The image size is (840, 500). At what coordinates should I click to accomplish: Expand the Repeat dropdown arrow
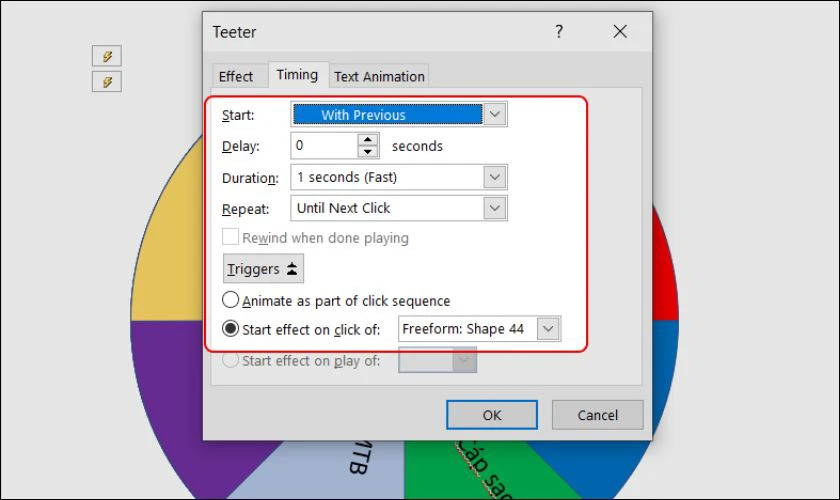pyautogui.click(x=494, y=208)
